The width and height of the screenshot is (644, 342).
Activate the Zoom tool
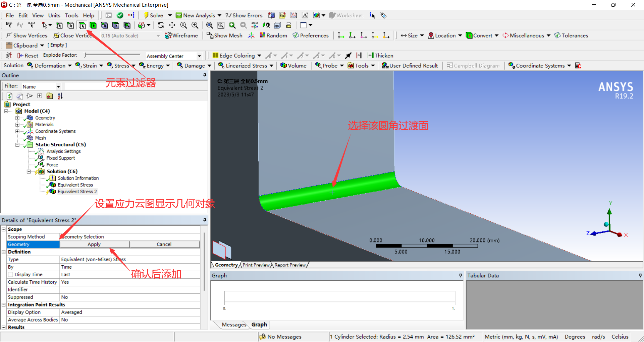tap(183, 25)
